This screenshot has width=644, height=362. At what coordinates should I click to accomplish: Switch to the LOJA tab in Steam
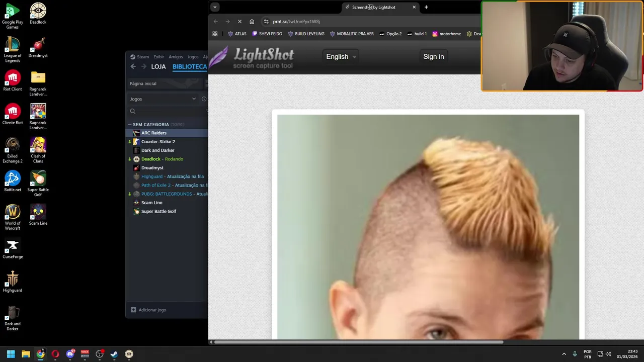[158, 66]
